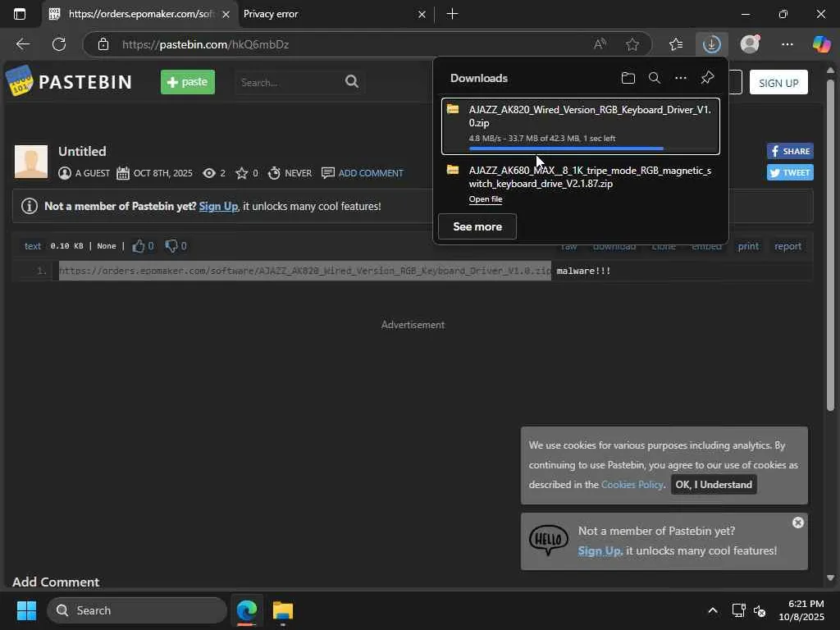Switch to orders.epomaker.com tab
Image resolution: width=840 pixels, height=630 pixels.
coord(139,14)
